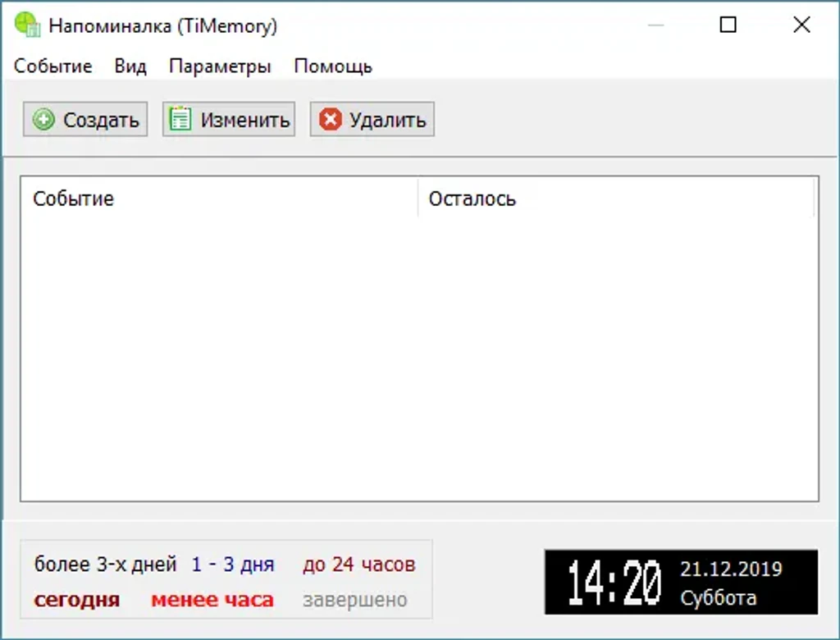The height and width of the screenshot is (640, 840).
Task: Click the 'сегодня' legend label
Action: click(76, 599)
